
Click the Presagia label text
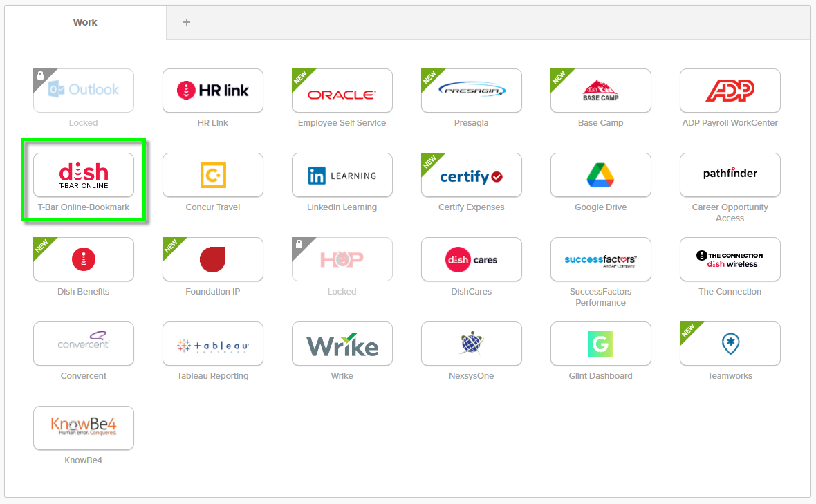(472, 123)
